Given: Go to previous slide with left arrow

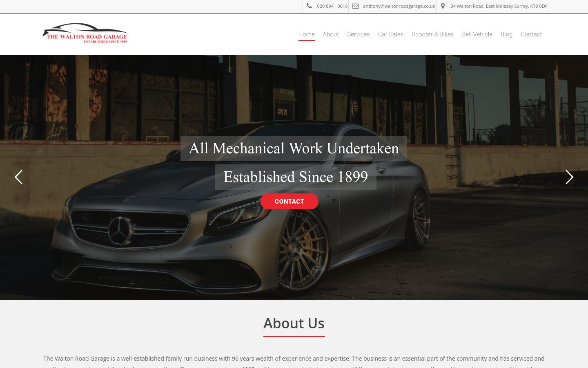Looking at the screenshot, I should click(x=18, y=177).
